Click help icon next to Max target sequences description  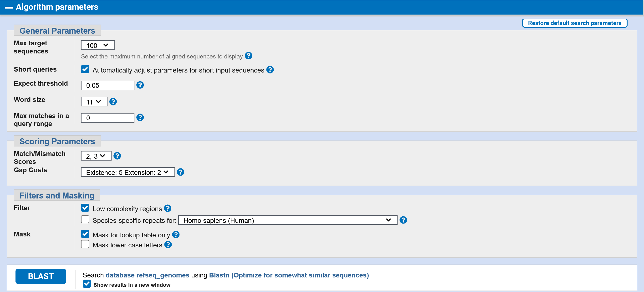pyautogui.click(x=248, y=56)
